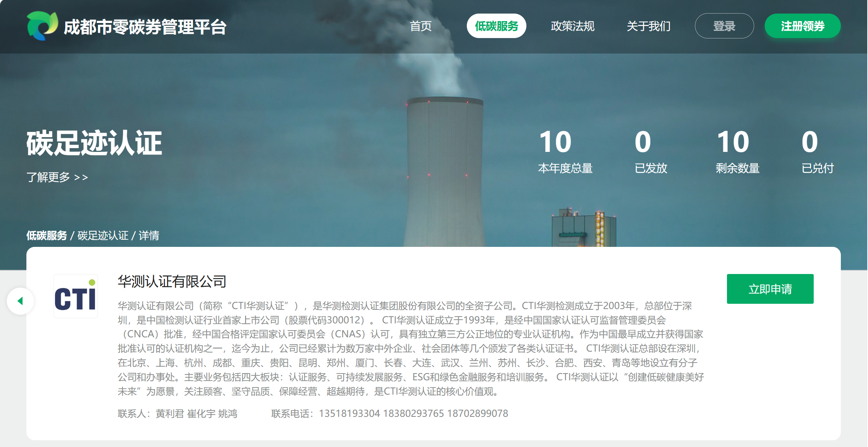This screenshot has height=447, width=868.
Task: Select the 低碳服务 nav tab
Action: (496, 26)
